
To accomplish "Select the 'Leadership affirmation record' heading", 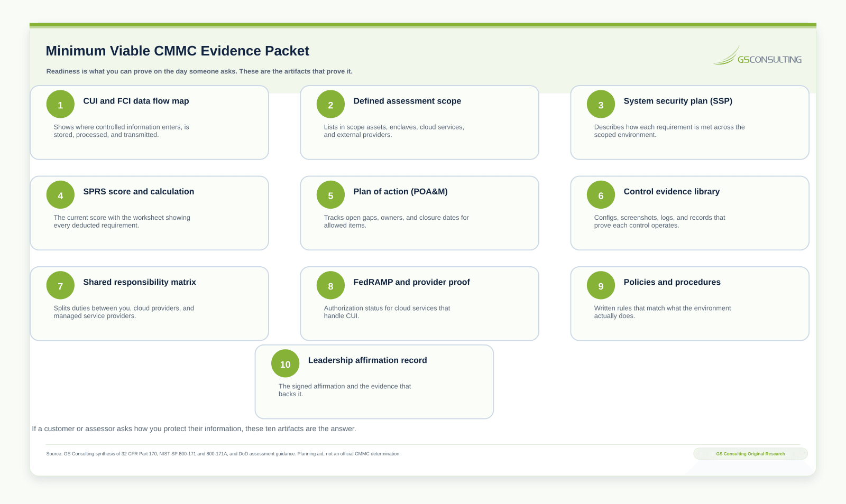I will 367,360.
